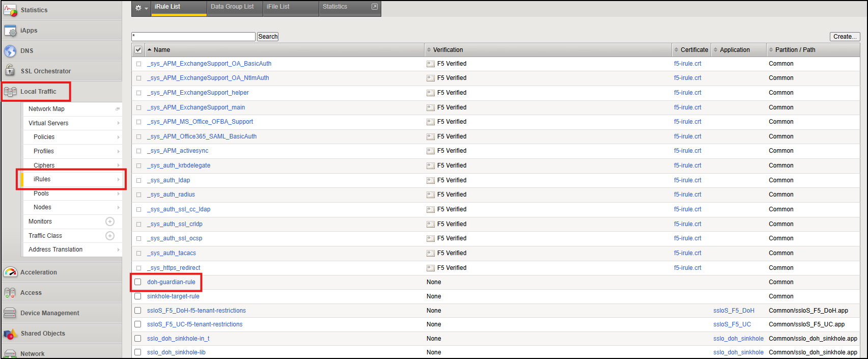Click the SSL Orchestrator lock icon
868x359 pixels.
tap(10, 71)
